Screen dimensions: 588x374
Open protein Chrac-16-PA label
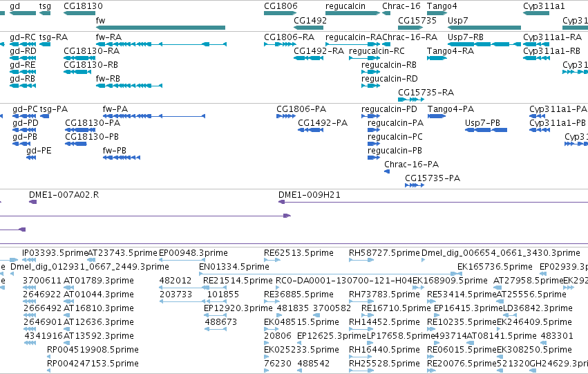(x=411, y=165)
